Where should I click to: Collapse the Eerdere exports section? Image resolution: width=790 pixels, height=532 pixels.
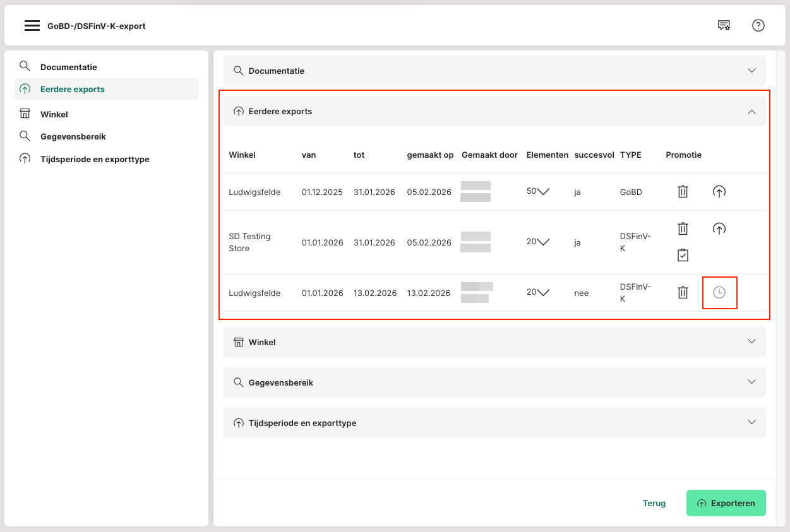click(x=751, y=112)
